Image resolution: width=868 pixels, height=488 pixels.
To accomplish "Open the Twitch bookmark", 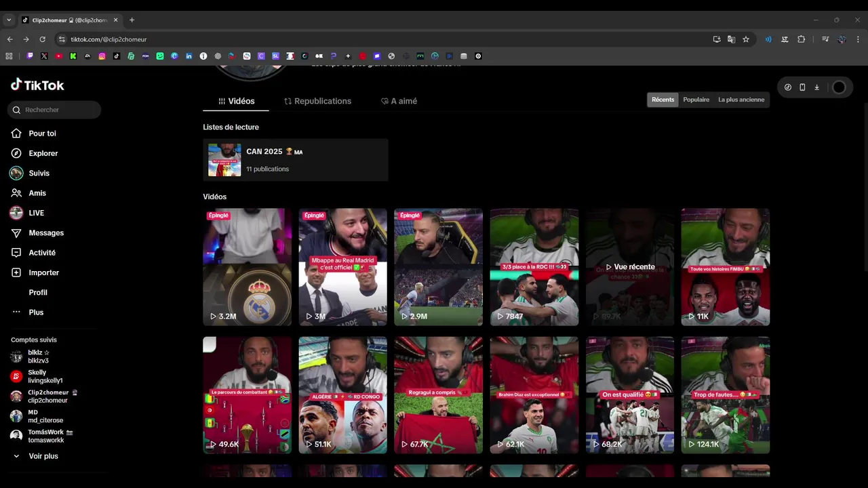I will 29,56.
